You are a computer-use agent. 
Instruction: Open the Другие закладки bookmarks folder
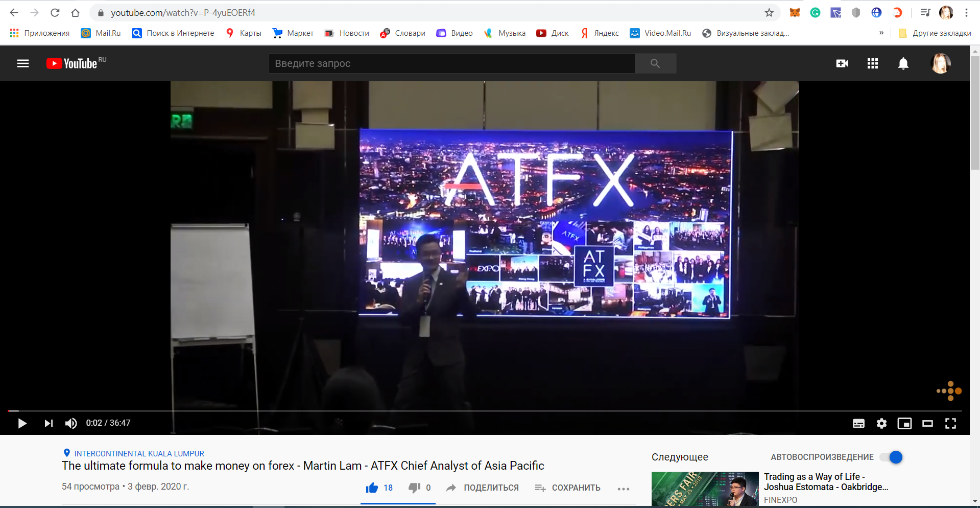click(x=935, y=33)
